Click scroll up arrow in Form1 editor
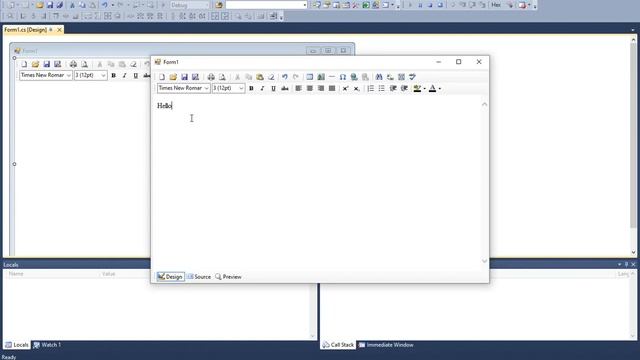Screen dimensions: 640x360 pyautogui.click(x=484, y=104)
